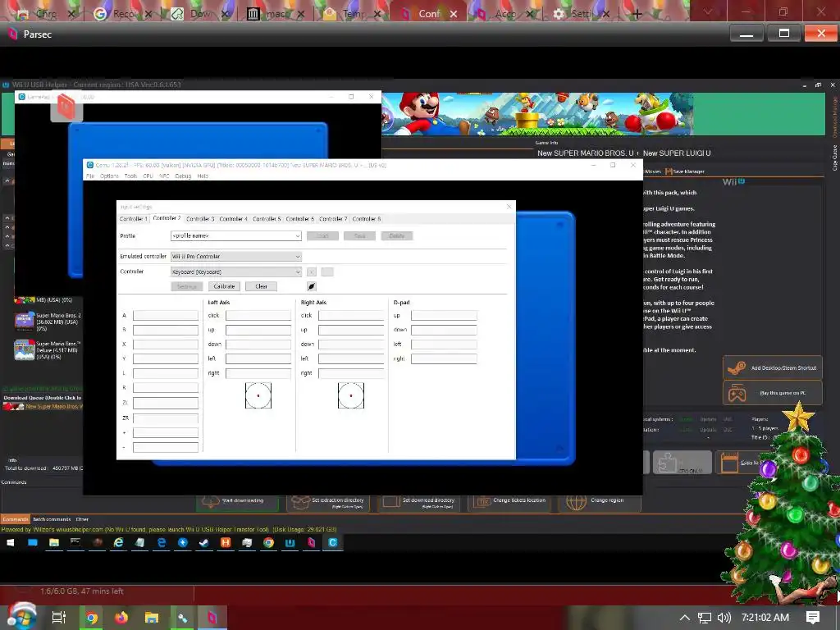Click the Steam icon on Add Desktop/Steam Shortcut

737,368
